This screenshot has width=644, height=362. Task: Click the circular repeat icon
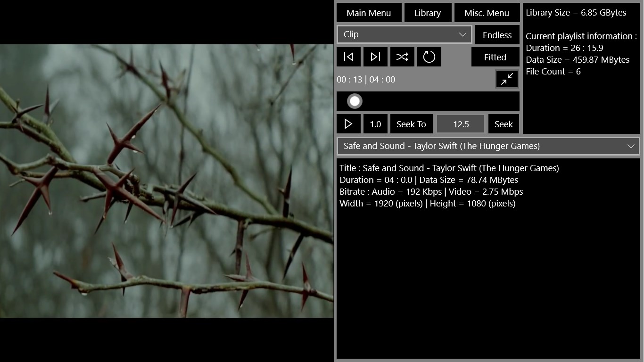[429, 57]
